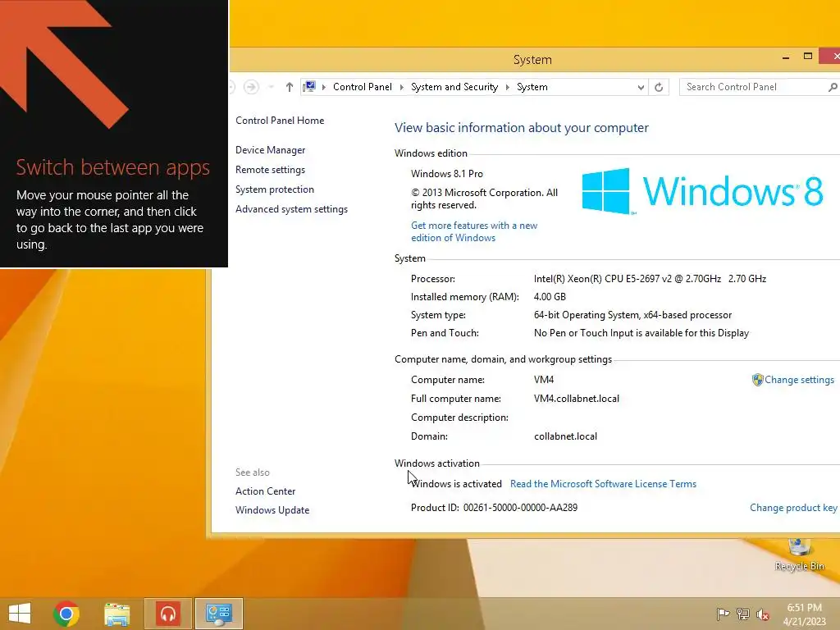Open Device Manager from sidebar
The height and width of the screenshot is (630, 840).
[x=270, y=150]
